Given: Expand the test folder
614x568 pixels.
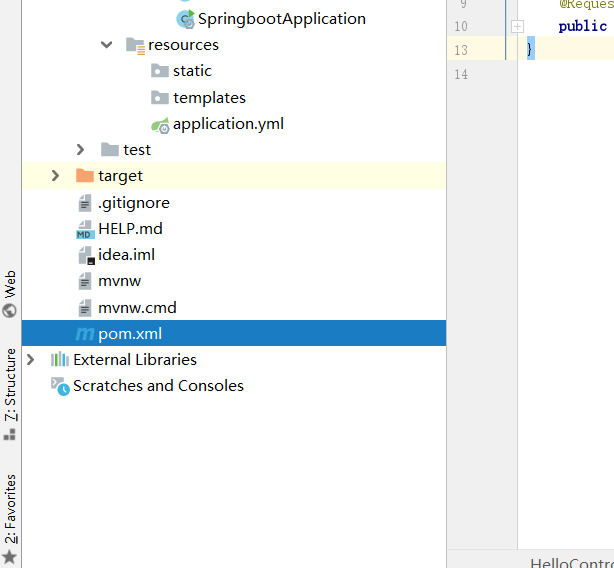Looking at the screenshot, I should (x=80, y=150).
